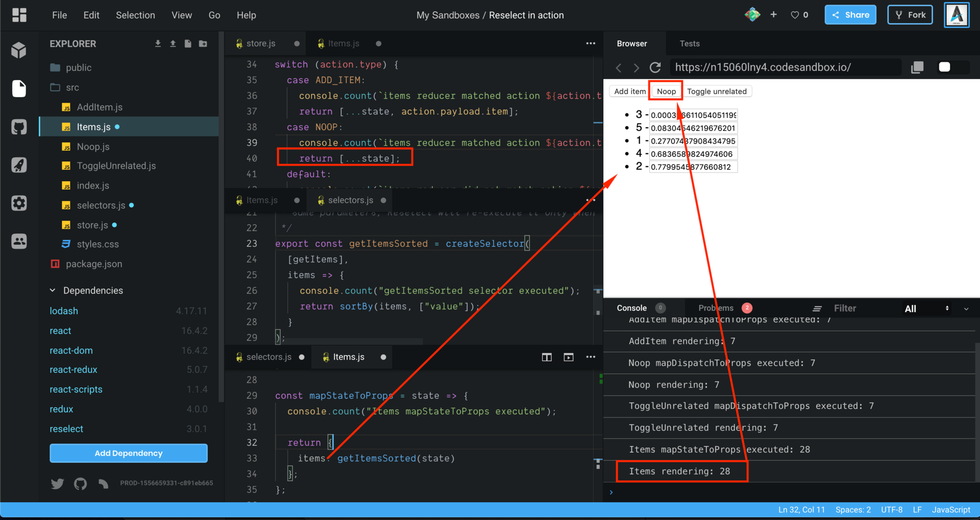Screen dimensions: 980x520
Task: Click the Noop button in preview
Action: click(x=666, y=91)
